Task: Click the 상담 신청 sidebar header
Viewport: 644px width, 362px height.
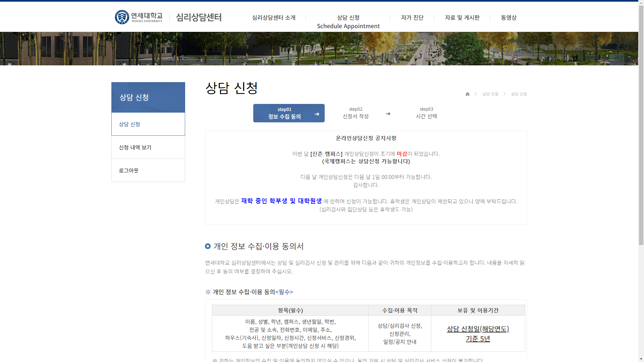Action: [x=148, y=97]
